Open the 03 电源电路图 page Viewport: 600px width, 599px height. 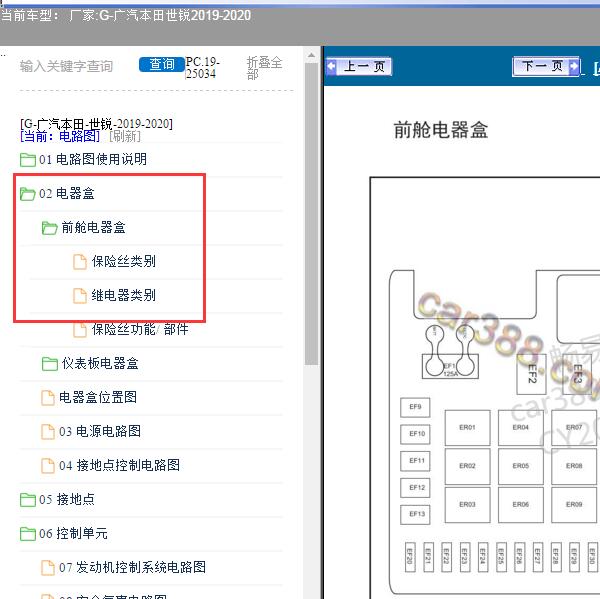[x=100, y=431]
